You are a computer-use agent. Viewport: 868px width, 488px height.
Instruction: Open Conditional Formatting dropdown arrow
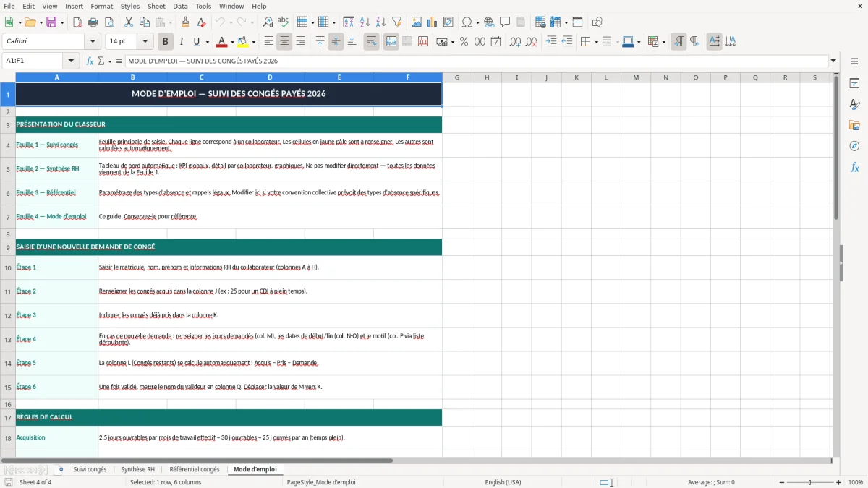point(663,42)
